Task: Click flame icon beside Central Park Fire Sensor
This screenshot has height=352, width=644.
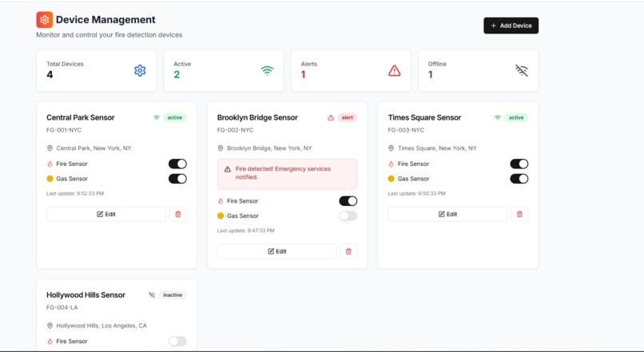Action: (50, 164)
